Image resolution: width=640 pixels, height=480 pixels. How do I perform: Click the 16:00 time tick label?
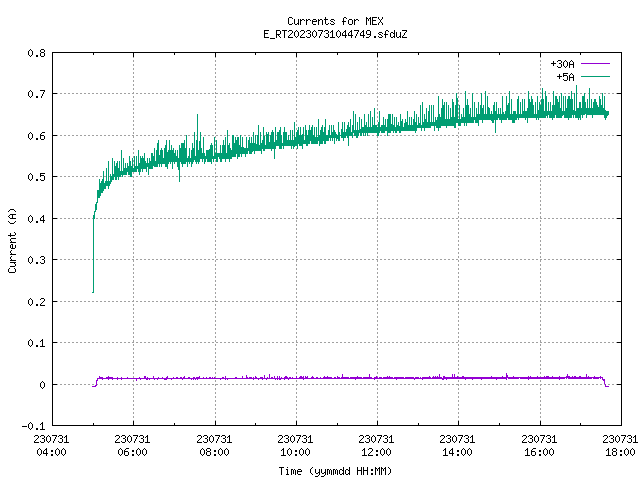[539, 452]
